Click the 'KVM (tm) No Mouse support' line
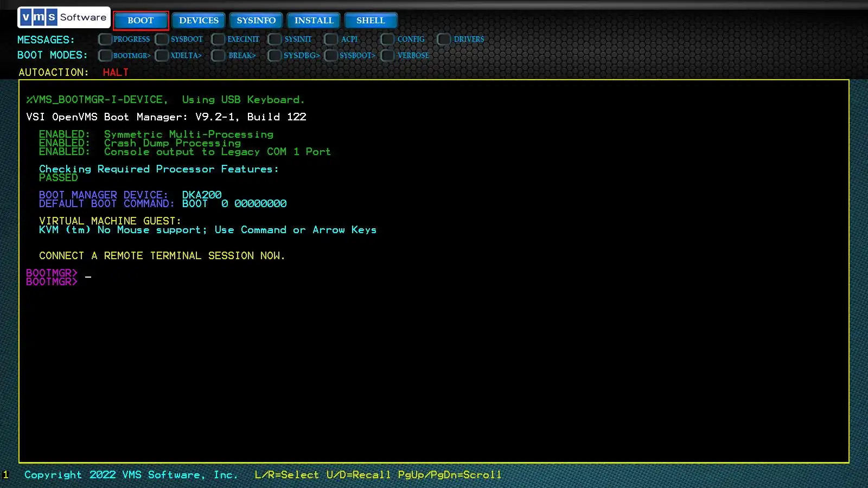This screenshot has height=488, width=868. (208, 229)
